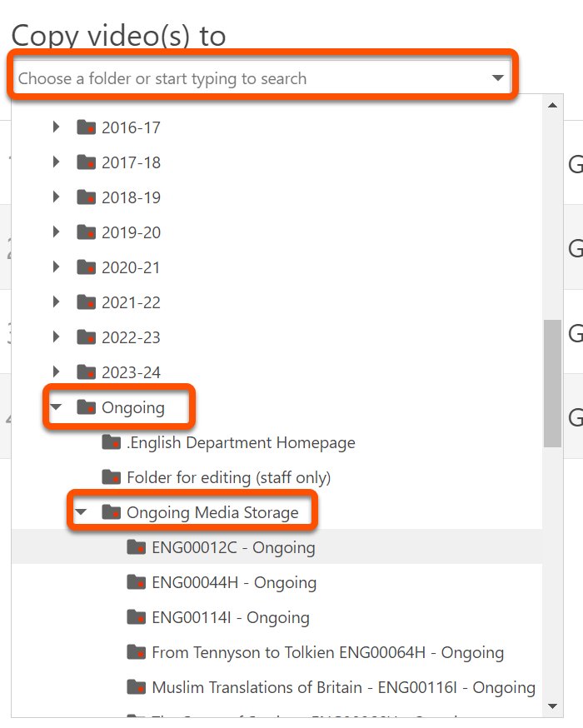
Task: Click the .English Department Homepage folder icon
Action: 111,442
